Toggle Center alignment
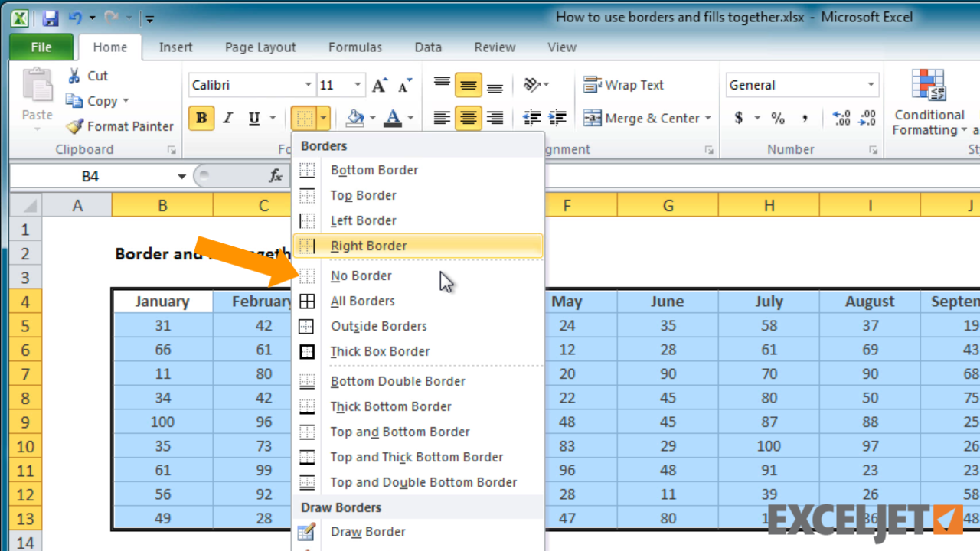Image resolution: width=980 pixels, height=551 pixels. [469, 118]
